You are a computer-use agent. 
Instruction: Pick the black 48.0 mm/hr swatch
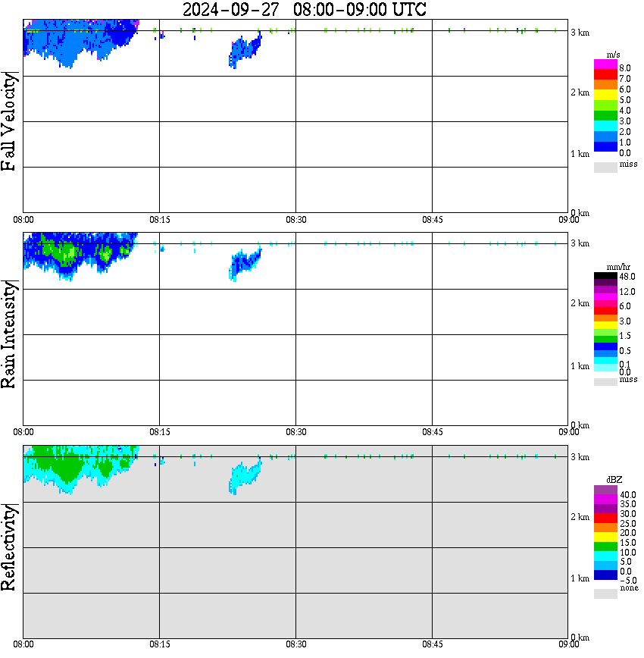605,276
